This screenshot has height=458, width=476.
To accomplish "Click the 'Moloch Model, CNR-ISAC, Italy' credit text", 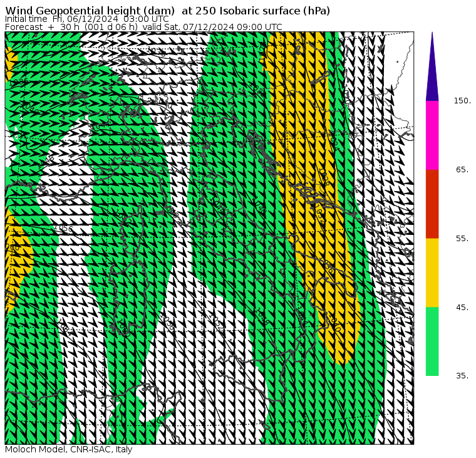I will [69, 449].
